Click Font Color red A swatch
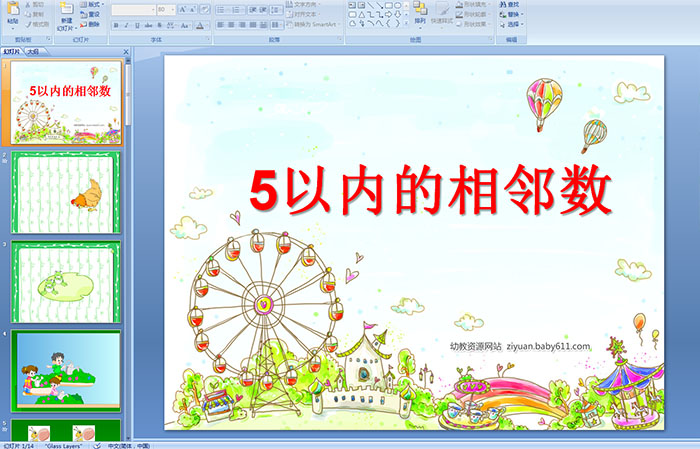The image size is (700, 449). (x=200, y=25)
